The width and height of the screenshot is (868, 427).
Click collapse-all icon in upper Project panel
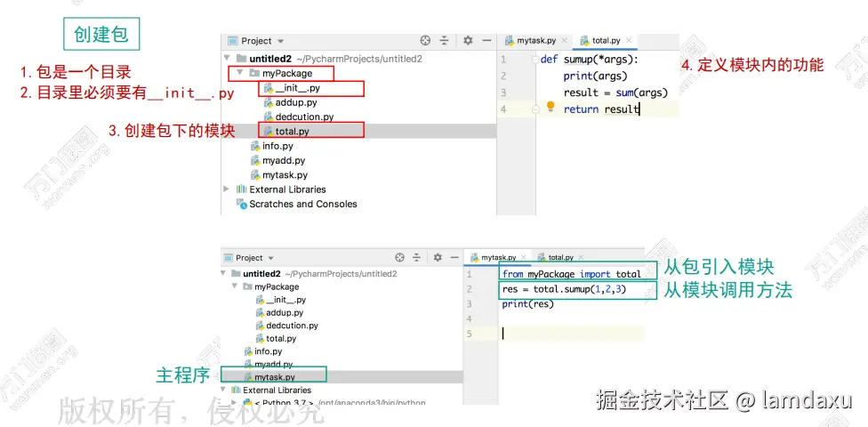pos(444,41)
